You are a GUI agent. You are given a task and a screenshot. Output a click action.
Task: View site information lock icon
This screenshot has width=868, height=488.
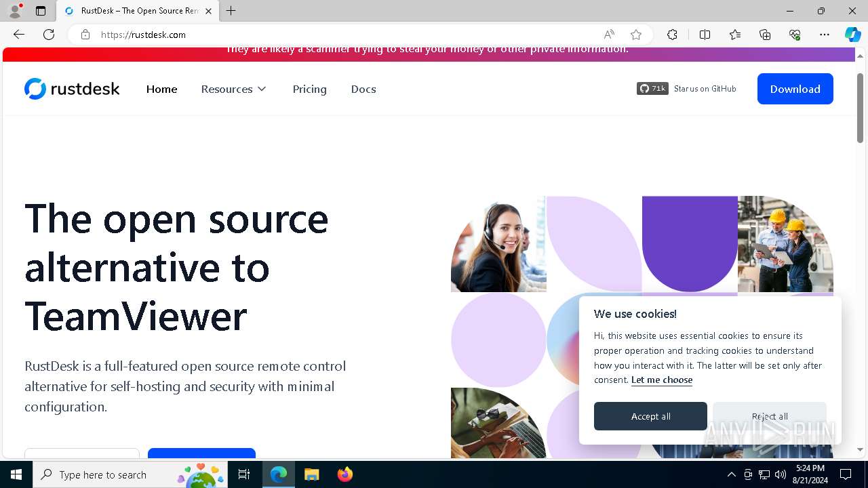pos(85,35)
